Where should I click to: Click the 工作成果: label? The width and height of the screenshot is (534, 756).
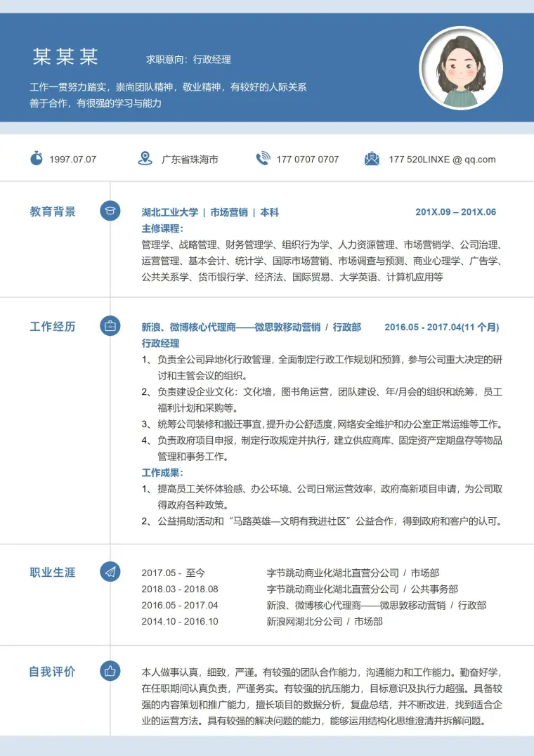[x=162, y=472]
